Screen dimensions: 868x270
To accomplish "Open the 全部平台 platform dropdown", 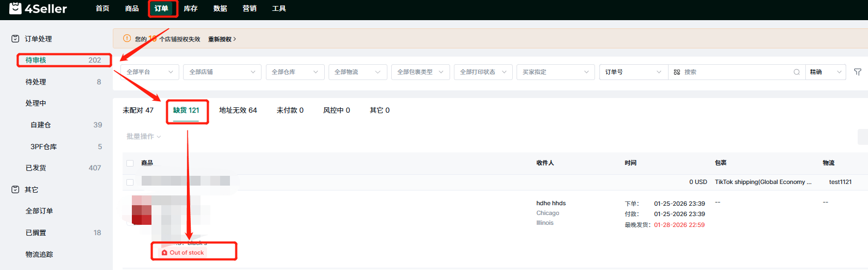I will (x=149, y=72).
